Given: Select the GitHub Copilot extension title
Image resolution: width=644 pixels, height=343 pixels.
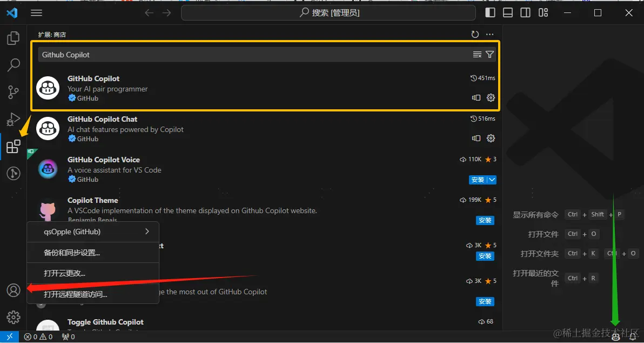Looking at the screenshot, I should click(93, 78).
